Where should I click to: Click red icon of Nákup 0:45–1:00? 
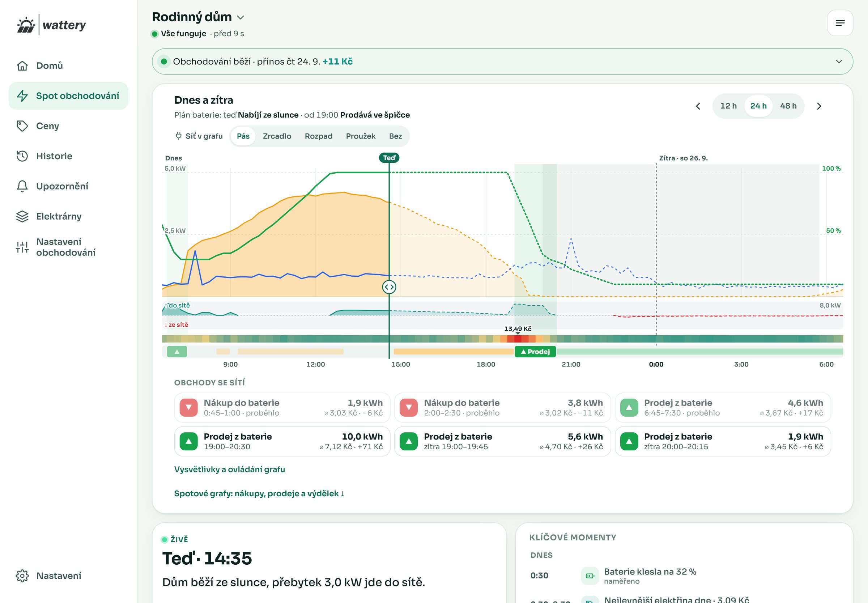188,408
